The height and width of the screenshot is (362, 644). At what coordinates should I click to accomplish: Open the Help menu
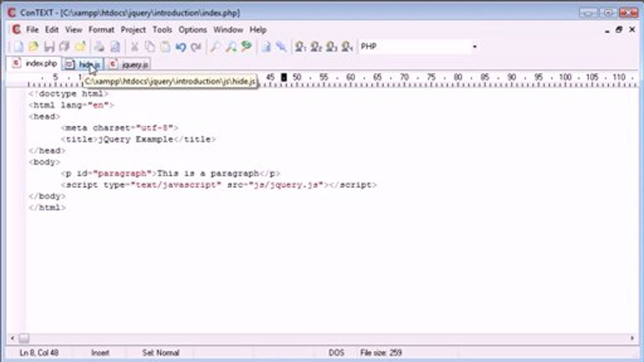click(x=258, y=30)
